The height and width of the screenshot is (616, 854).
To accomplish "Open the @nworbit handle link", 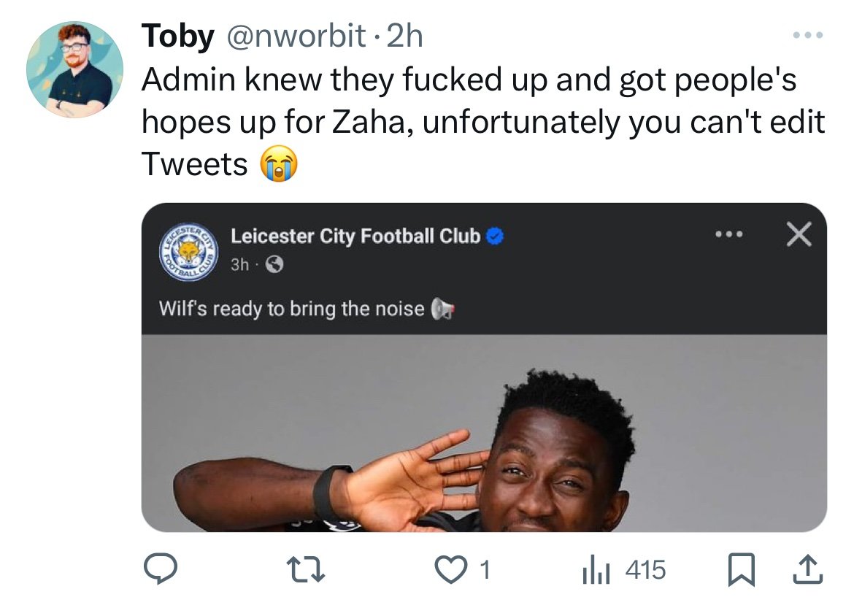I will (296, 36).
